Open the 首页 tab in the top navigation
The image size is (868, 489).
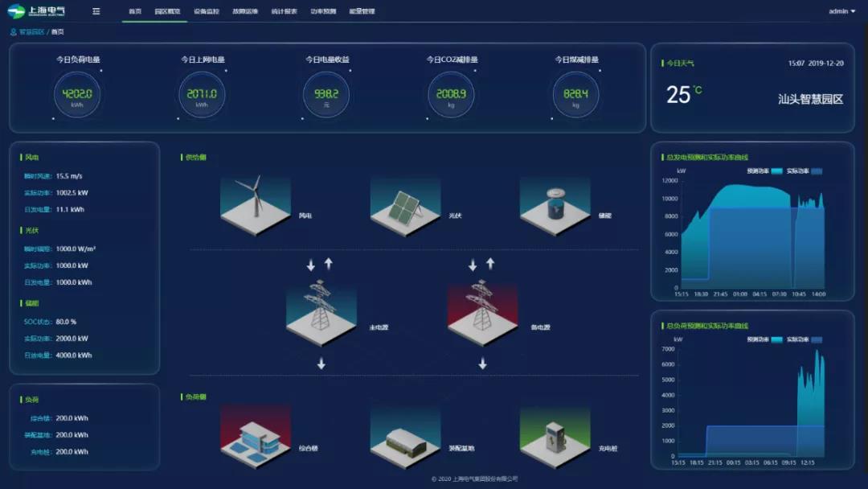click(x=135, y=11)
